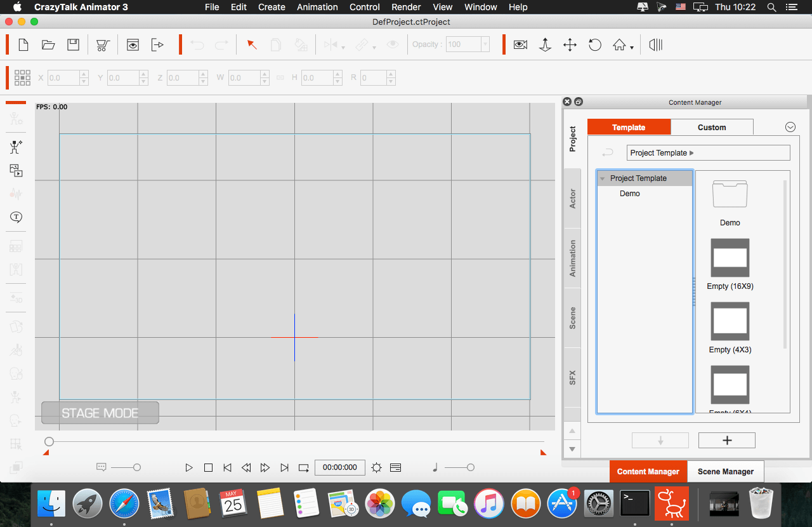Click the Preview eye-window icon
812x527 pixels.
point(133,44)
